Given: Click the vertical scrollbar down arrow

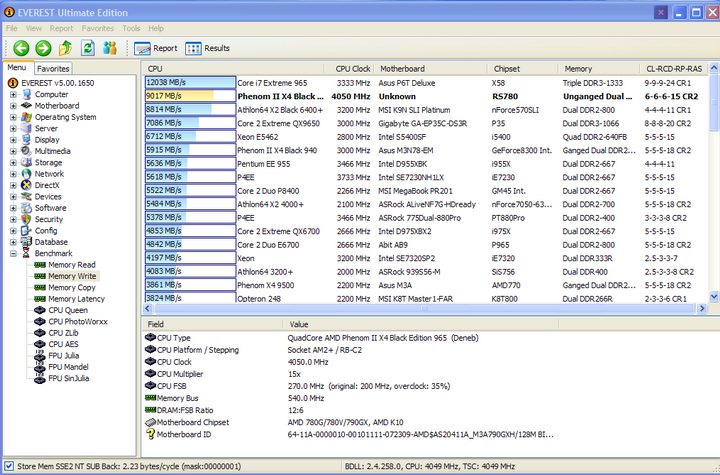Looking at the screenshot, I should pos(714,297).
